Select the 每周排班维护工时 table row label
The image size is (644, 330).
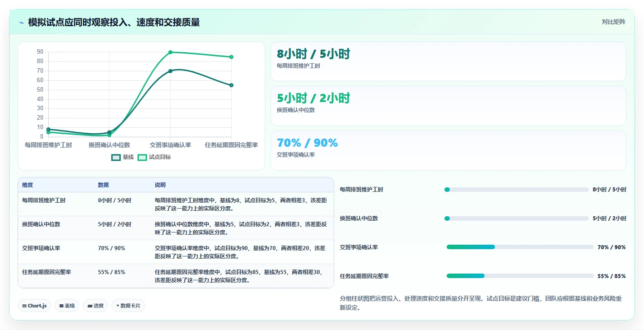coord(44,200)
